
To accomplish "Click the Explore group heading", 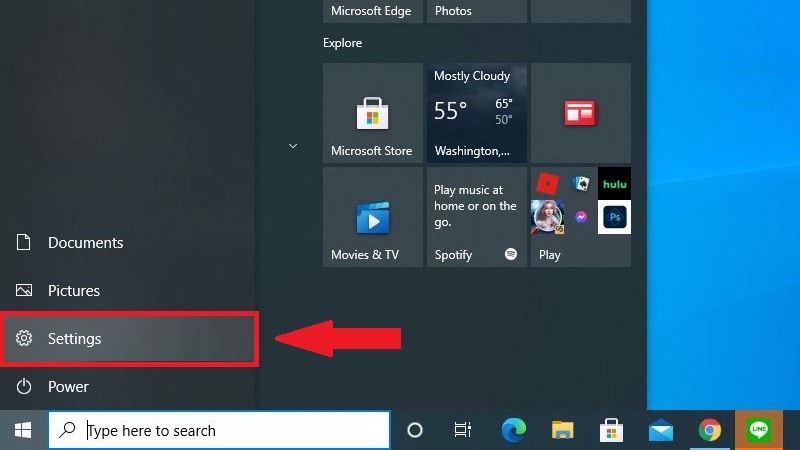I will tap(342, 43).
